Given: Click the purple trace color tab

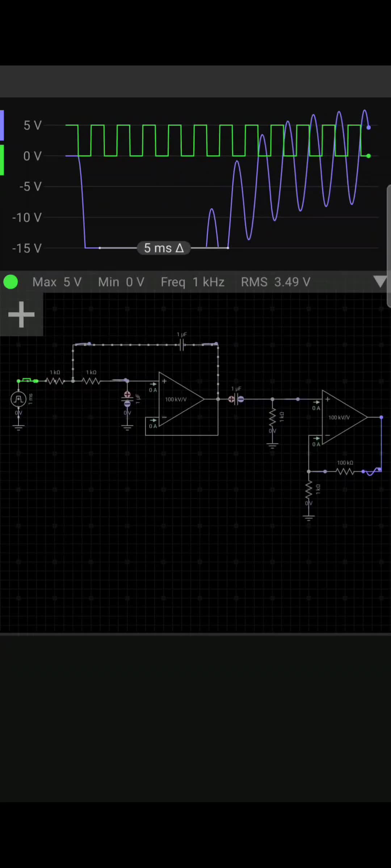Looking at the screenshot, I should point(2,125).
